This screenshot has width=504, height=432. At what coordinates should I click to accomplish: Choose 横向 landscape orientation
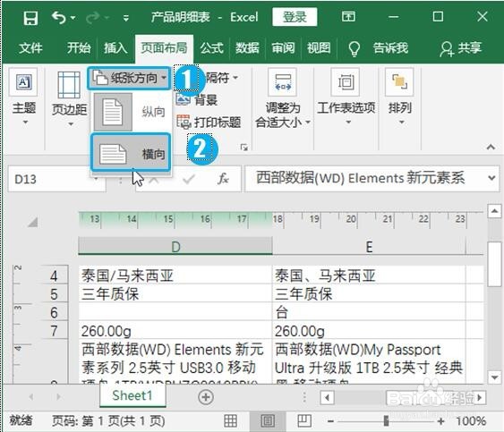131,153
